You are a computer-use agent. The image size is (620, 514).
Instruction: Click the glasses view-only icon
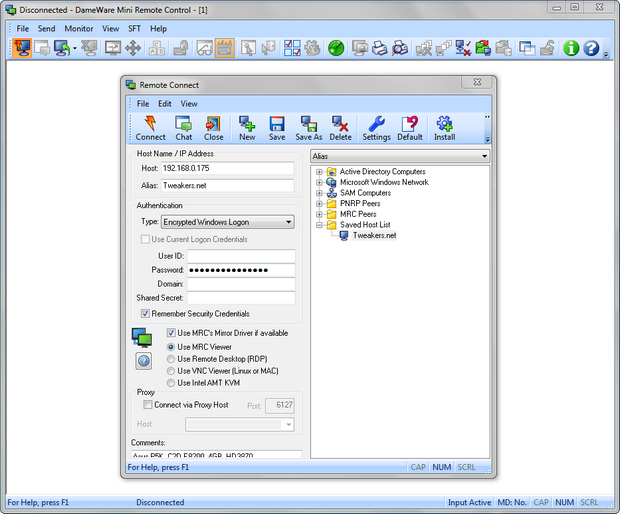click(205, 48)
